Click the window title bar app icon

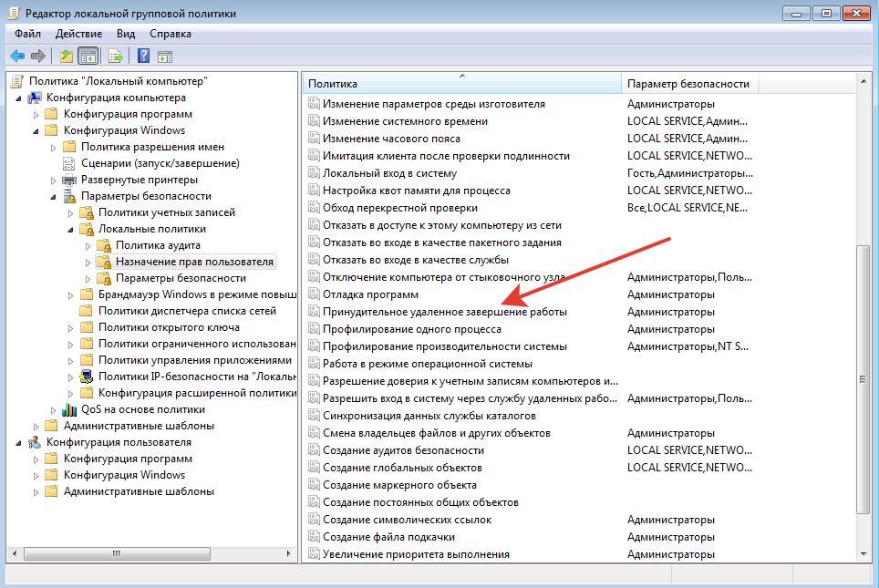tap(14, 13)
